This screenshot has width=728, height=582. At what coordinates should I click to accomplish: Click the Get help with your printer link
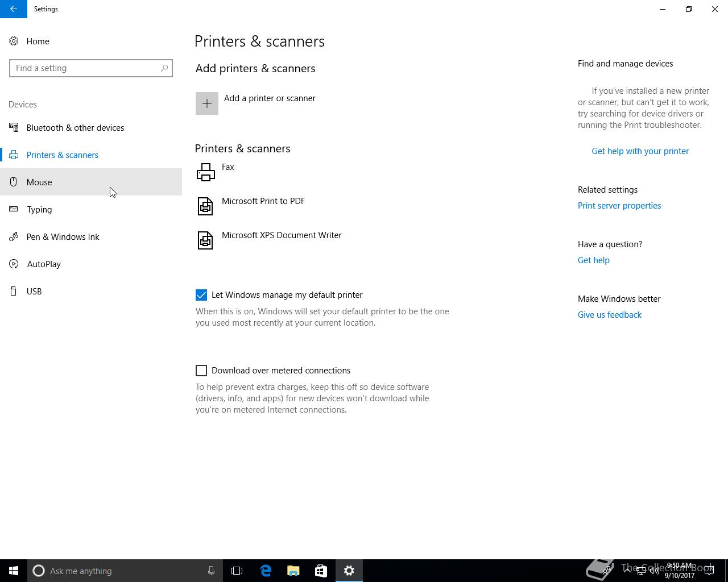tap(640, 151)
